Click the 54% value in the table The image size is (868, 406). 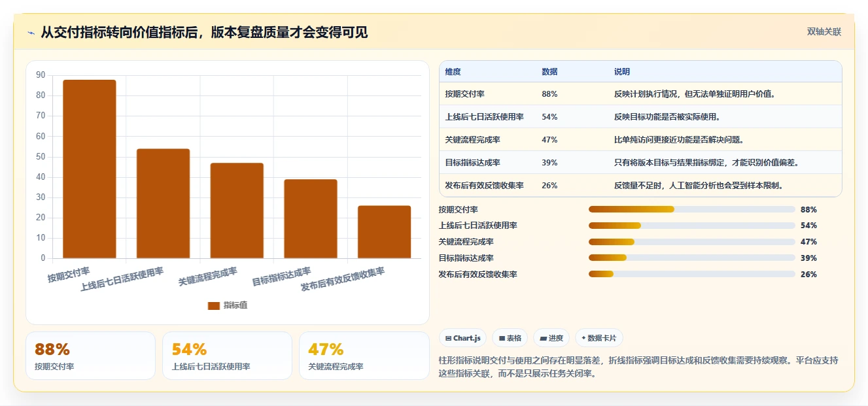point(549,117)
